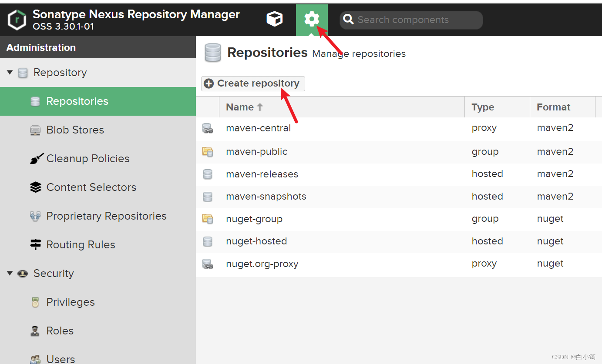Click the Routing Rules signpost icon

(x=35, y=244)
